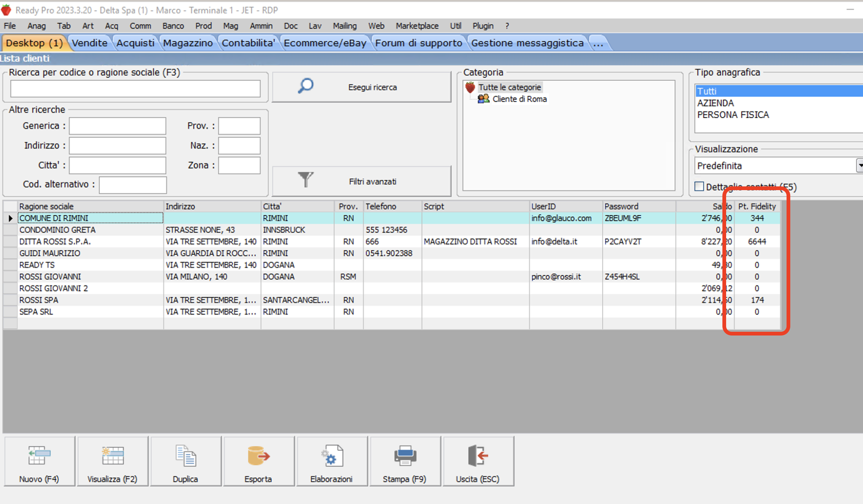The width and height of the screenshot is (863, 504).
Task: Click the Esporta database icon
Action: point(258,455)
